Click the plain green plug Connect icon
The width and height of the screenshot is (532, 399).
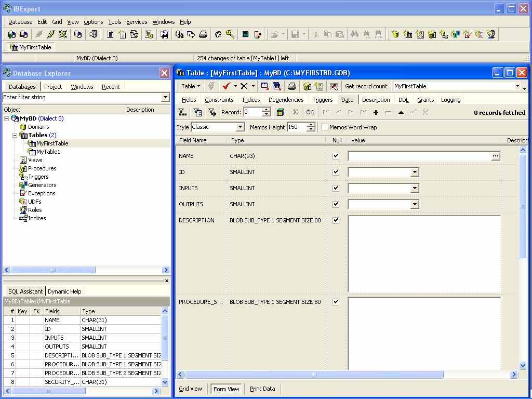tap(51, 34)
